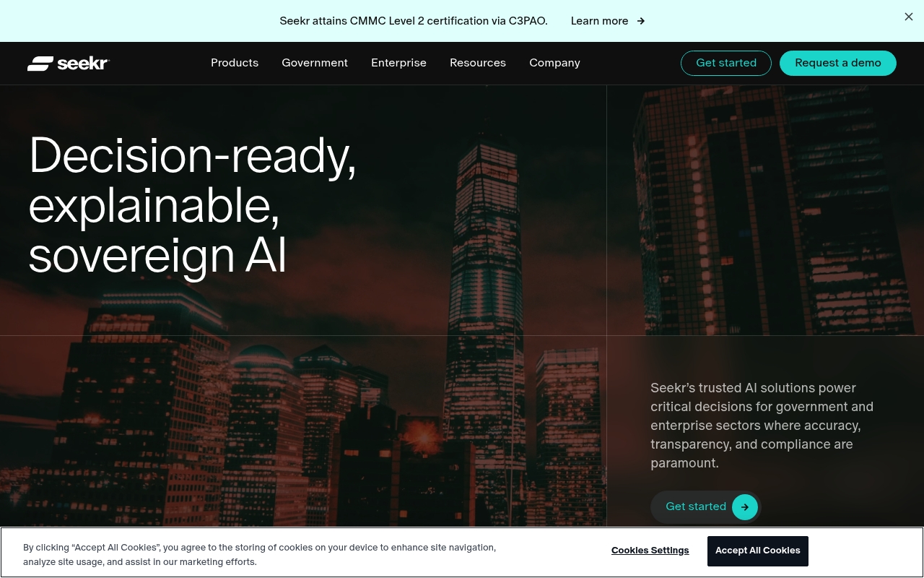The width and height of the screenshot is (924, 578).
Task: Open the Enterprise menu
Action: point(398,63)
